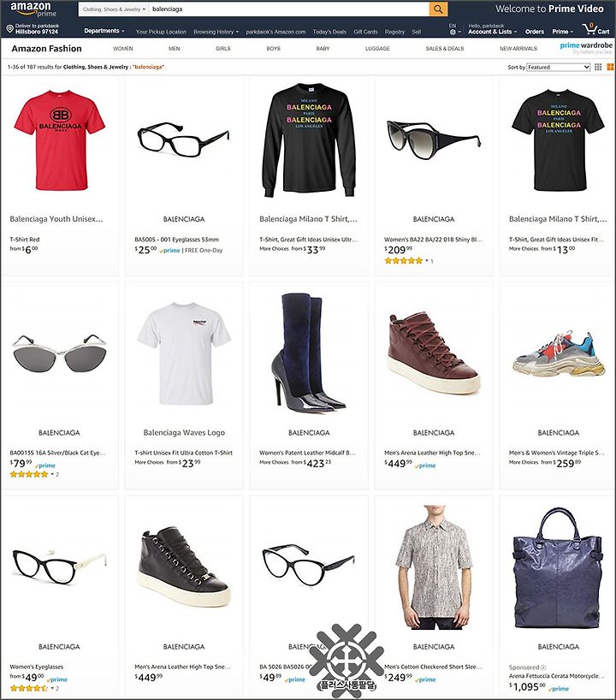Open Clothing, Shoes & Jewelry search category dropdown

pos(114,9)
